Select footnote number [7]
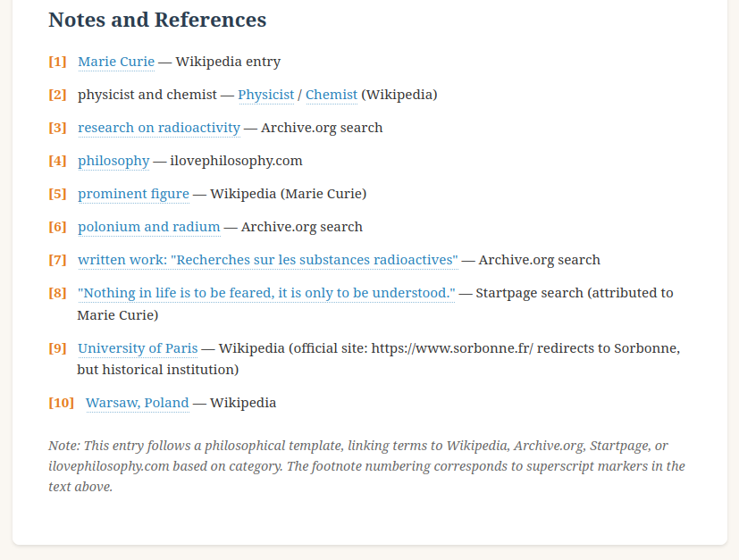The width and height of the screenshot is (739, 560). [57, 260]
